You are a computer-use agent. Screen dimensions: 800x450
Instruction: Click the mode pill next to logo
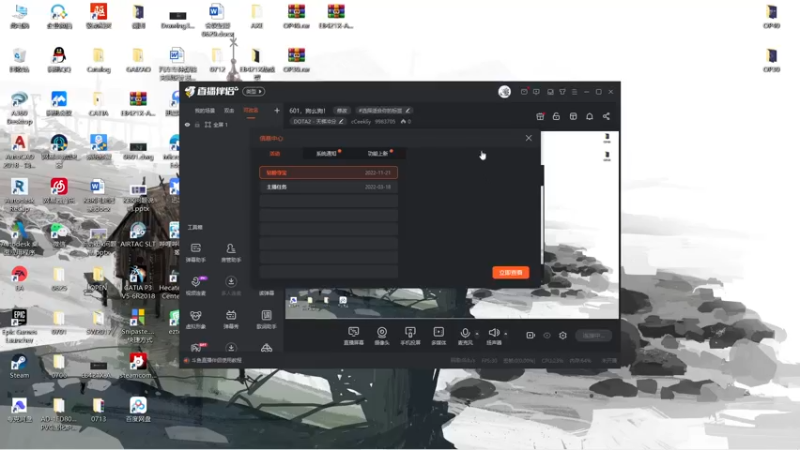[x=254, y=91]
